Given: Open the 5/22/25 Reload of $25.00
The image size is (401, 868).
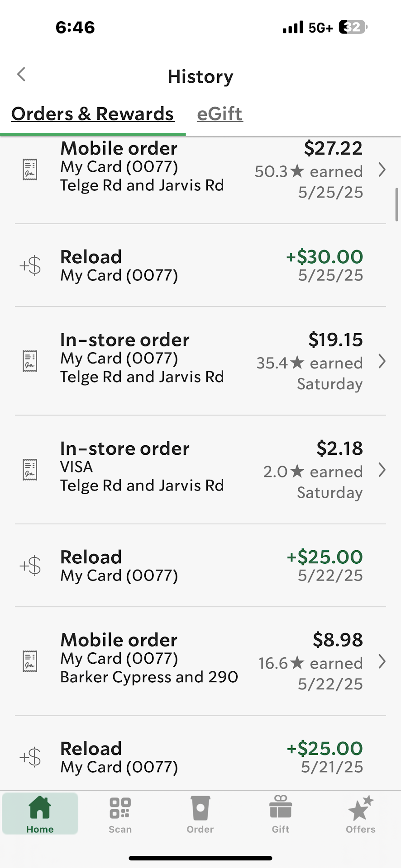Looking at the screenshot, I should (x=200, y=566).
